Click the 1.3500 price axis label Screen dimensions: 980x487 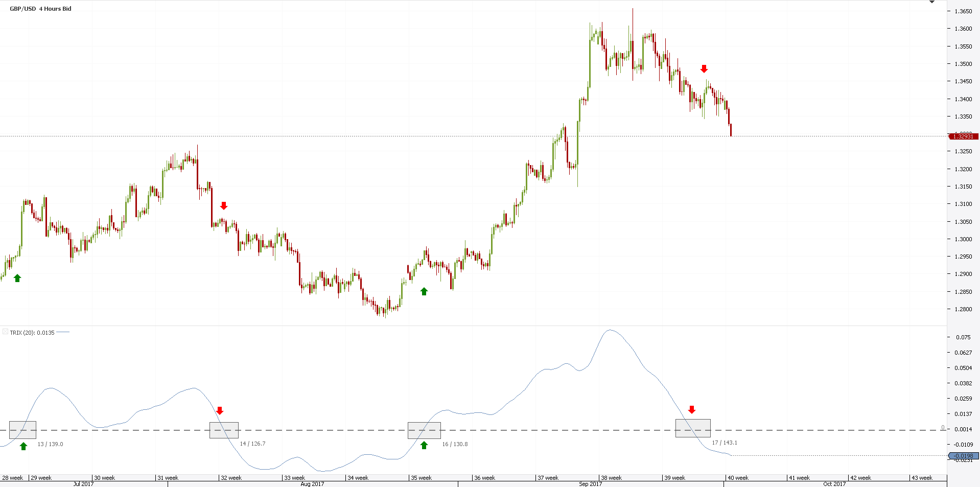(963, 64)
